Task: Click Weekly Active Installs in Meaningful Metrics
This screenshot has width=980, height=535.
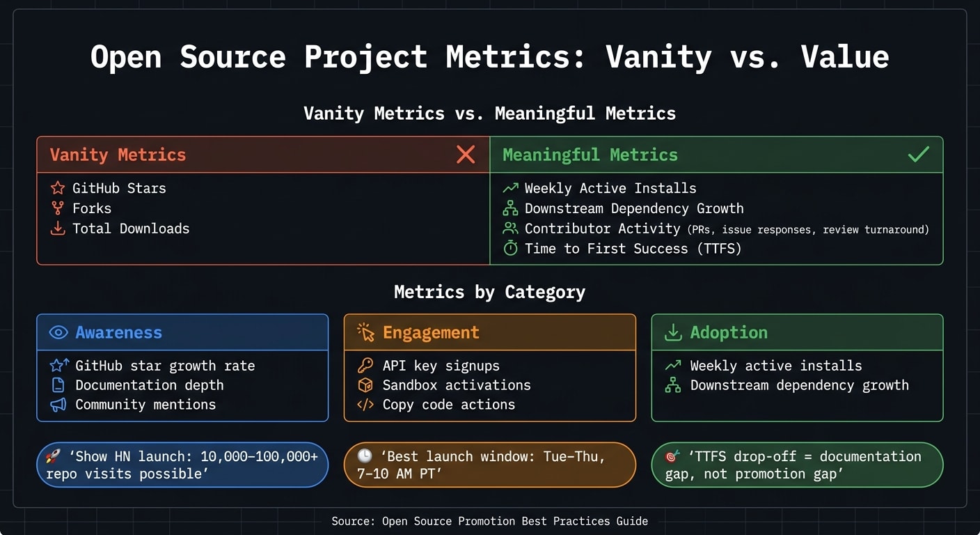Action: pyautogui.click(x=610, y=188)
